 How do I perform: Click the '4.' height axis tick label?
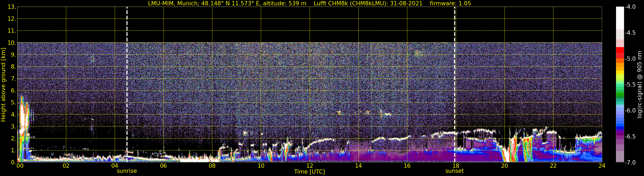pyautogui.click(x=13, y=114)
